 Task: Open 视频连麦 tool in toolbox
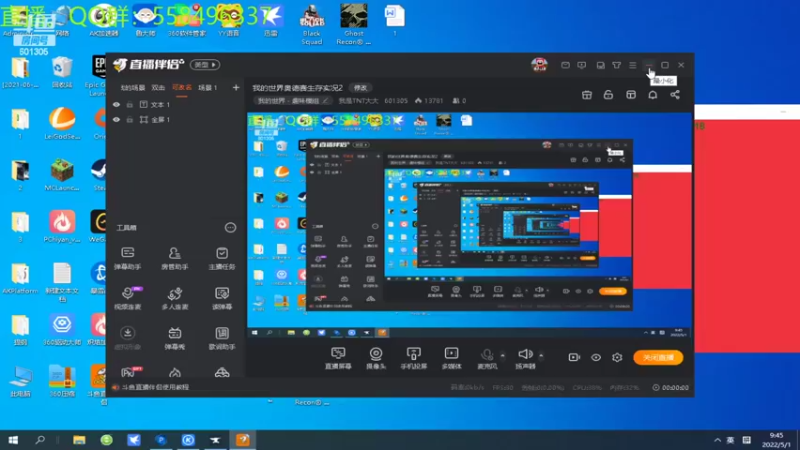[x=128, y=298]
